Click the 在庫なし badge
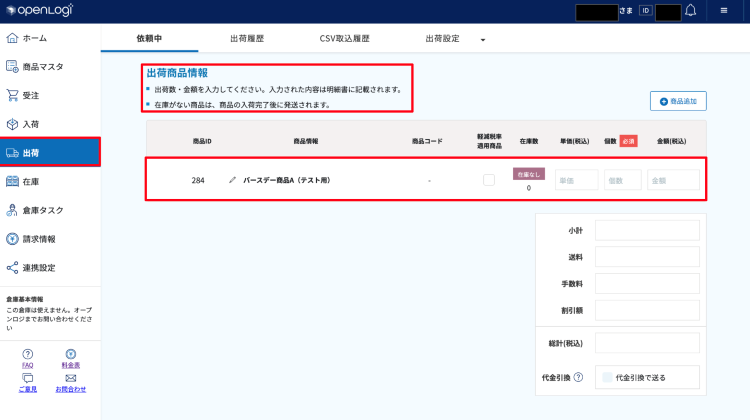The width and height of the screenshot is (750, 420). 529,174
